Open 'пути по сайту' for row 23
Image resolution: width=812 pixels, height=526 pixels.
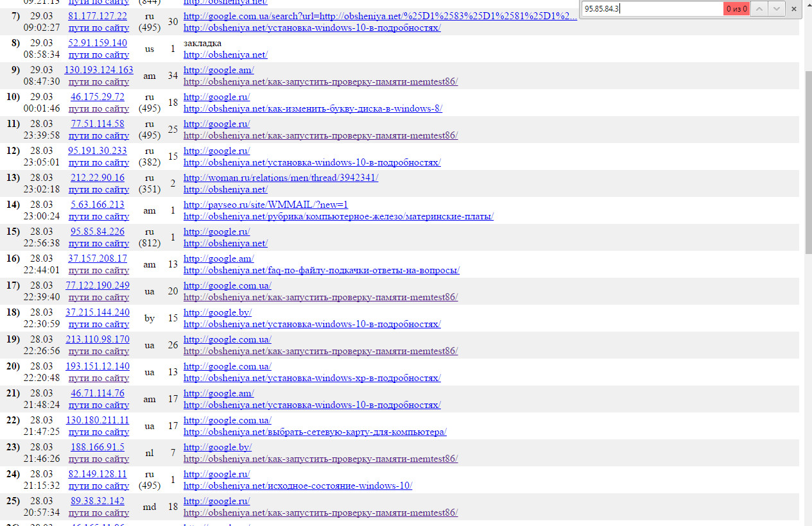tap(99, 459)
